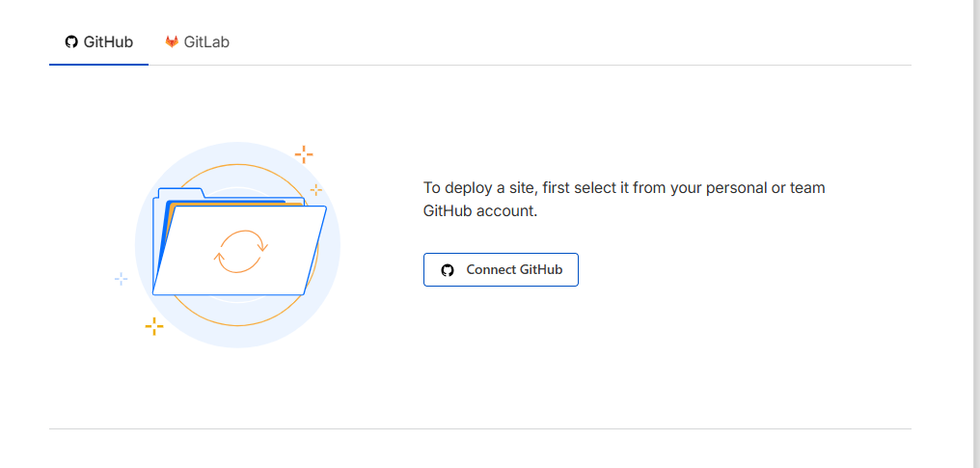Click the GitHub octocat icon in tab

click(70, 42)
